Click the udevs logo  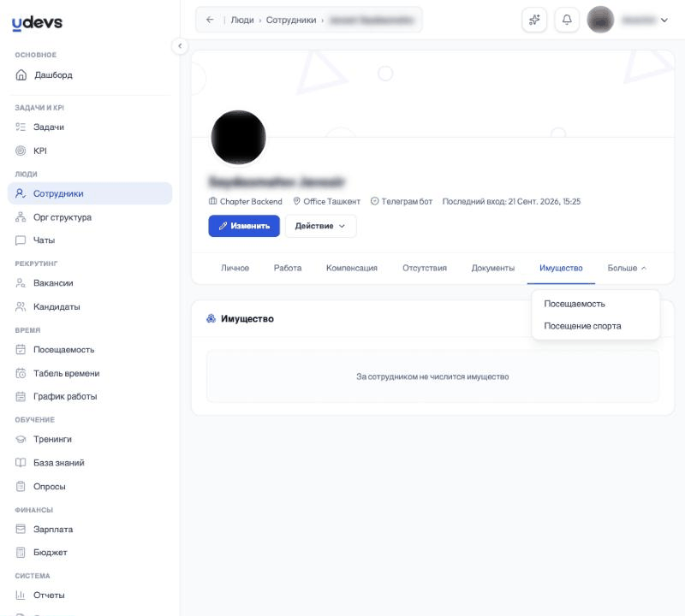coord(37,23)
